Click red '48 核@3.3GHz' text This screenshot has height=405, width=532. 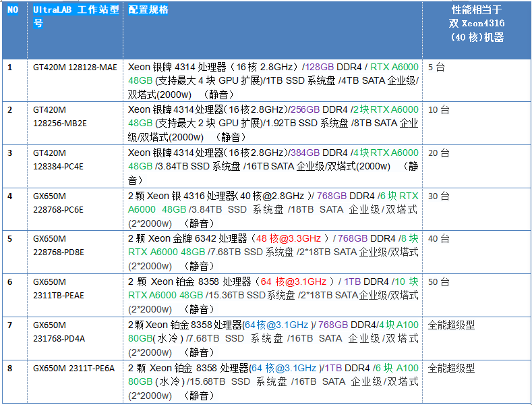click(289, 238)
